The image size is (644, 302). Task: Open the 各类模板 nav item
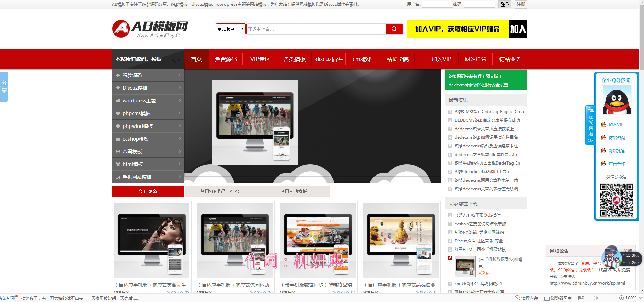point(294,59)
